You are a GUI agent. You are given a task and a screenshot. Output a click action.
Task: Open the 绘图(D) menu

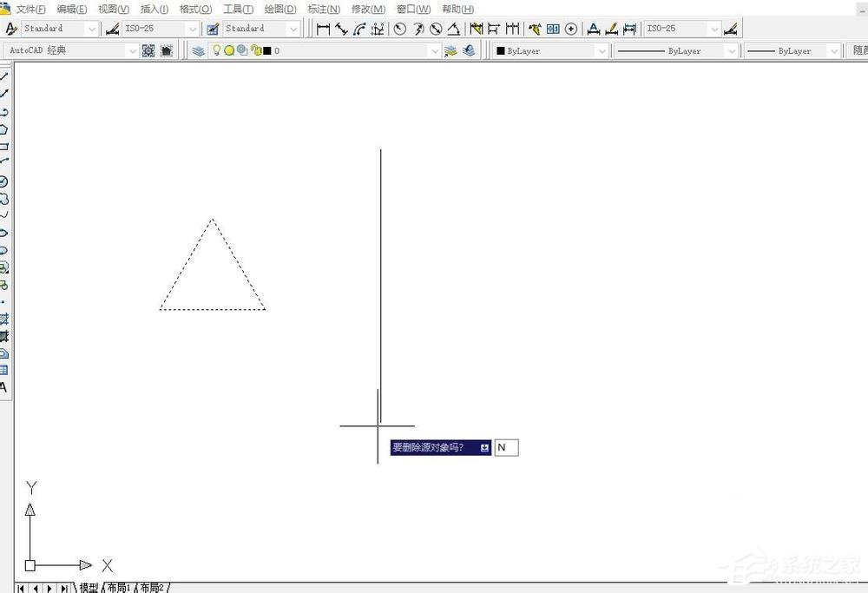pos(280,9)
